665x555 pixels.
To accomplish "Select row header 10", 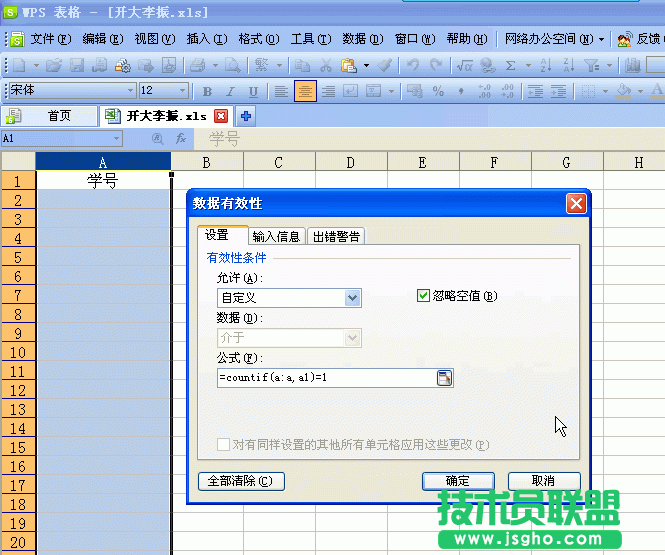I will point(18,352).
